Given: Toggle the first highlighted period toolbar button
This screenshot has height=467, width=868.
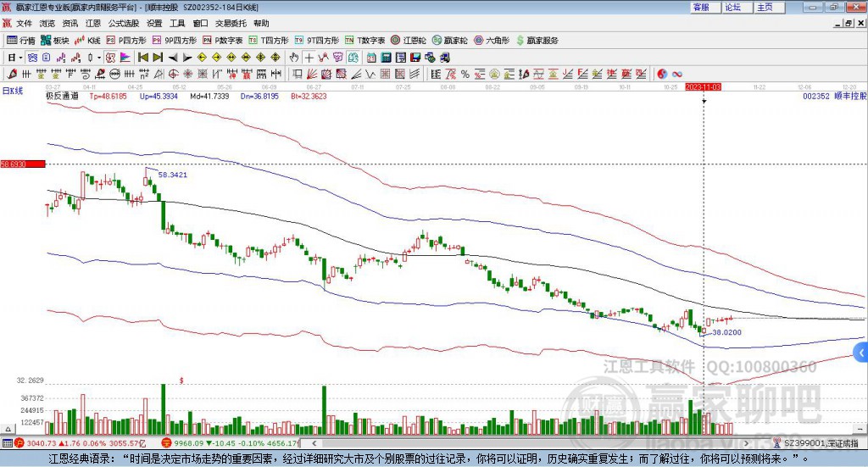Looking at the screenshot, I should [x=32, y=58].
